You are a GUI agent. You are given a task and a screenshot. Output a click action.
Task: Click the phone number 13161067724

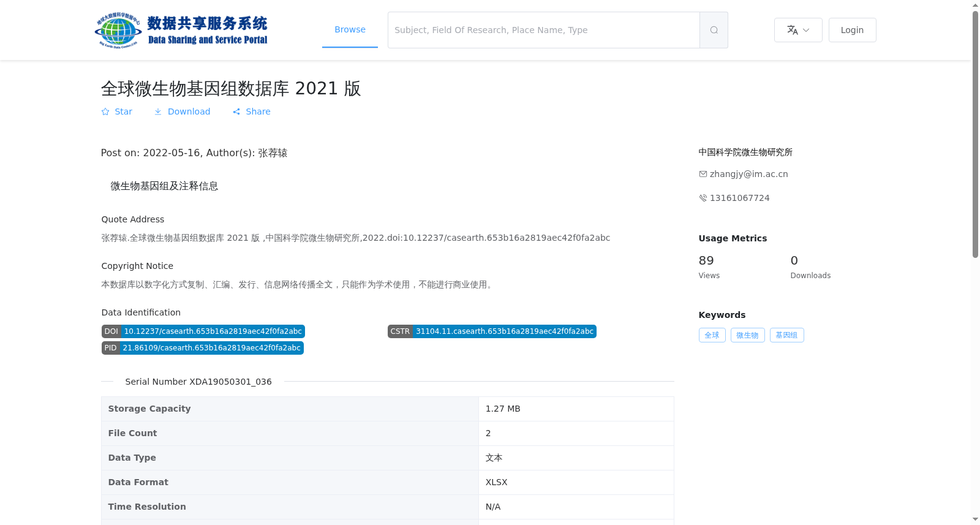[x=739, y=198]
